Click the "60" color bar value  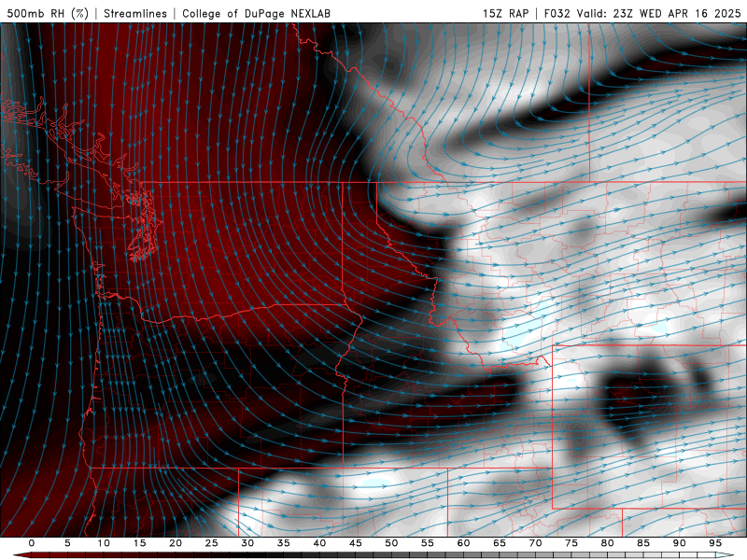click(463, 543)
